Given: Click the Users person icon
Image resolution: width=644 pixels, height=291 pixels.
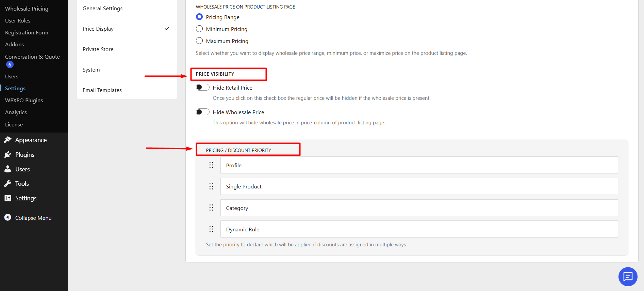Looking at the screenshot, I should 8,169.
